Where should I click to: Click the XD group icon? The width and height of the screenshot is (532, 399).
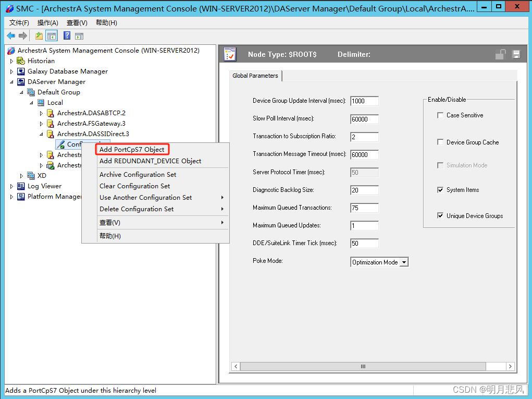point(31,176)
